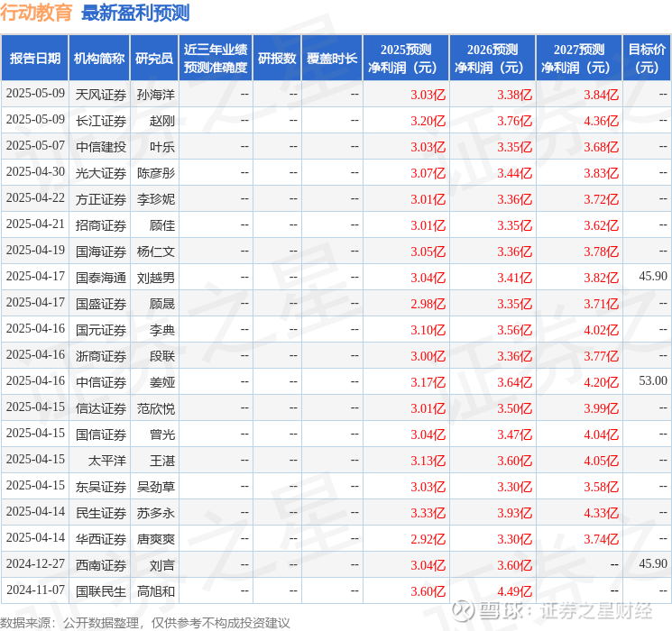Click analyst name 刘越男
Screen dimensions: 672x631
tap(155, 278)
